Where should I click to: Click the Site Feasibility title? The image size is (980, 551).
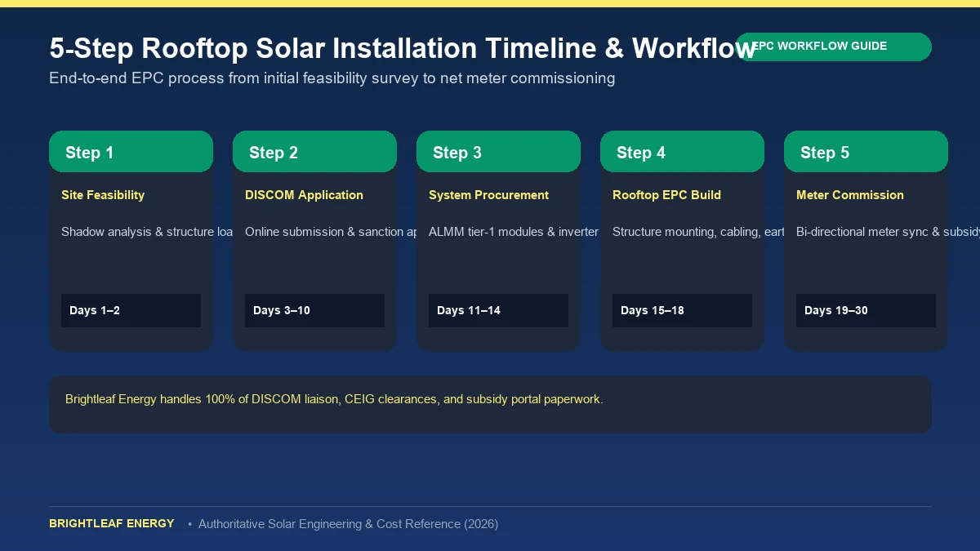[x=103, y=195]
